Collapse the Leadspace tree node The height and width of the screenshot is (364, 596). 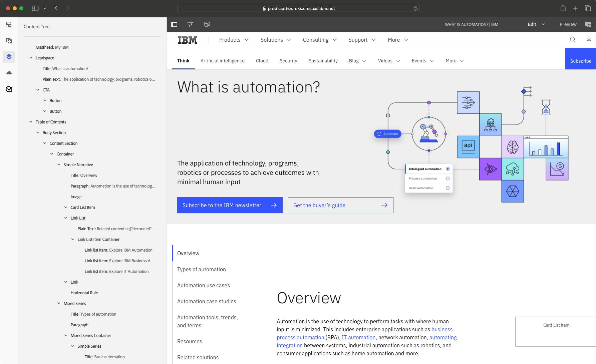click(31, 58)
